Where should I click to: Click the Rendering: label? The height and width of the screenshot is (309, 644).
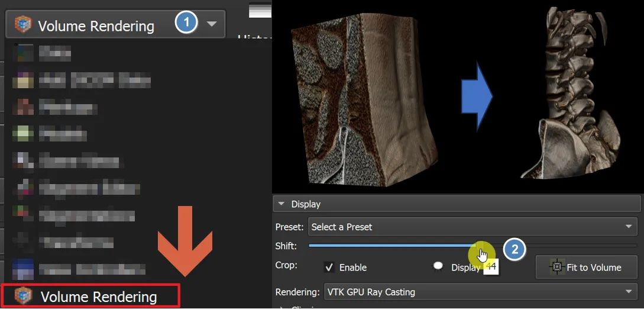(297, 292)
